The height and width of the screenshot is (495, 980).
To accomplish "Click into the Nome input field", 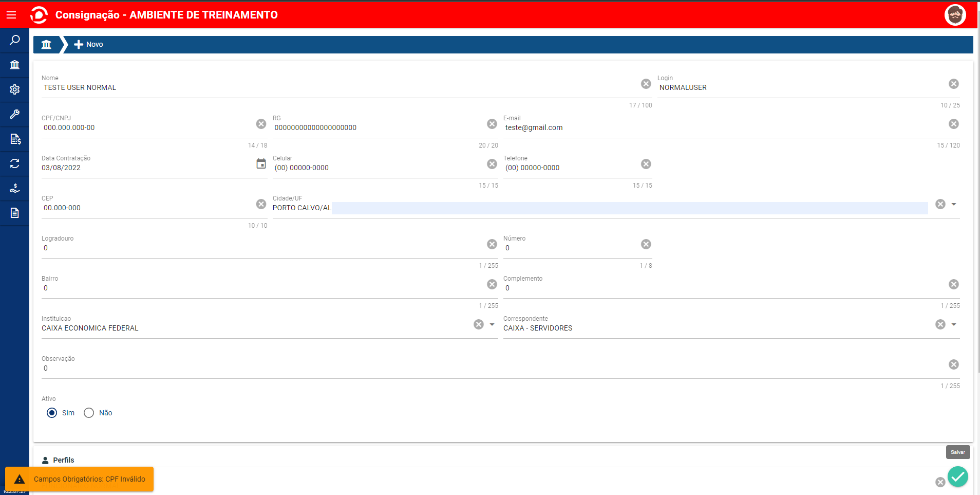I will (339, 88).
